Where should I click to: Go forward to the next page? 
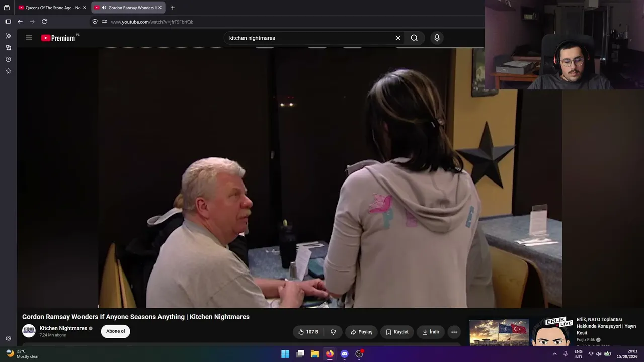coord(32,22)
